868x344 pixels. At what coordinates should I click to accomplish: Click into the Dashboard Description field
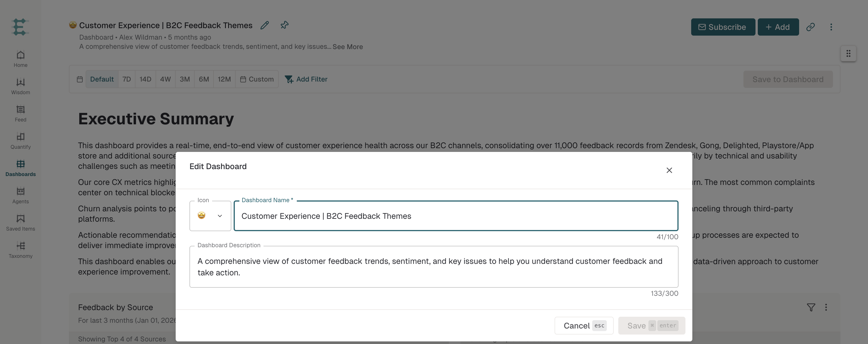click(x=434, y=266)
